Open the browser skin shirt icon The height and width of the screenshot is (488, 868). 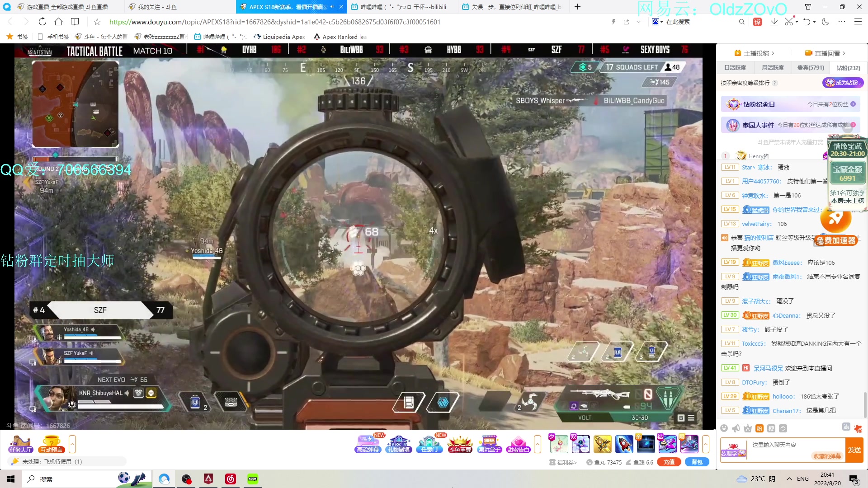(808, 7)
